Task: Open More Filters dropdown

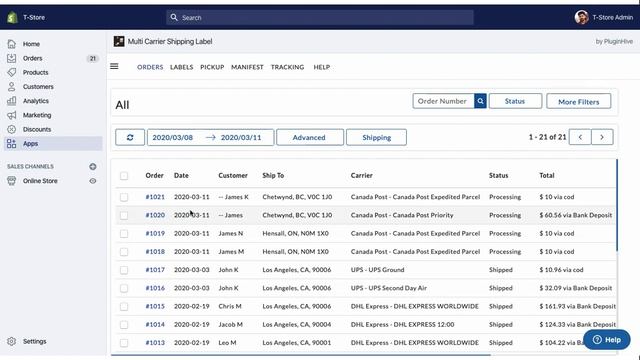Action: coord(579,101)
